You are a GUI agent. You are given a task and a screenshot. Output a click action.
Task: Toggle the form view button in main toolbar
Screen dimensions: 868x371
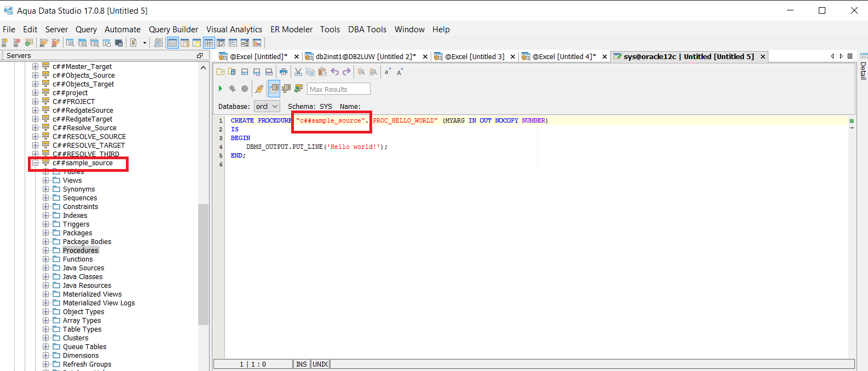[233, 43]
